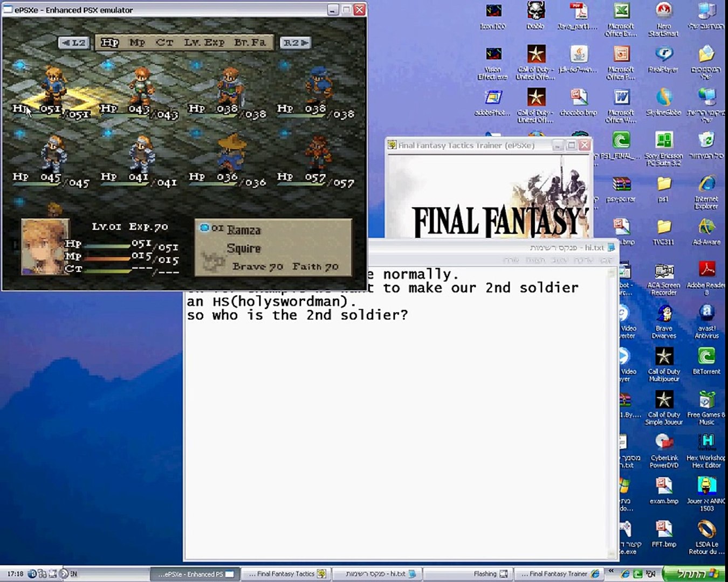Open exam.bmp on the desktop
Viewport: 728px width, 582px height.
pos(664,490)
